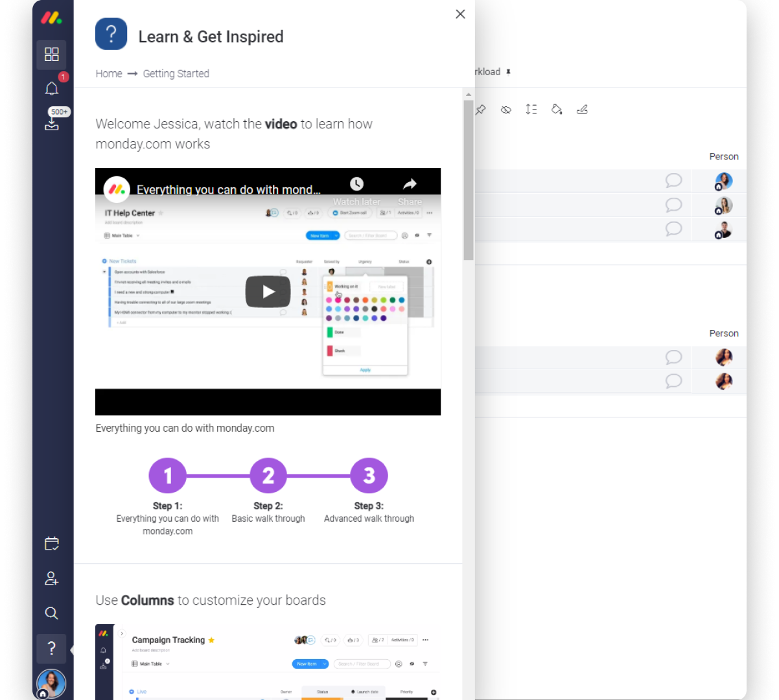
Task: Click the monday.com logo in the sidebar
Action: [51, 18]
